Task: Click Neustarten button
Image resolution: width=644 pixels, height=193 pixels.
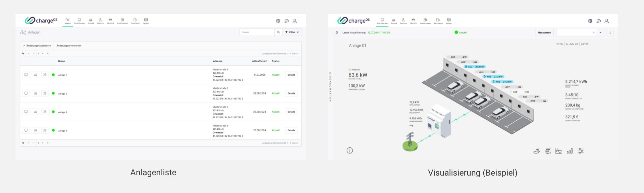Action: click(544, 33)
